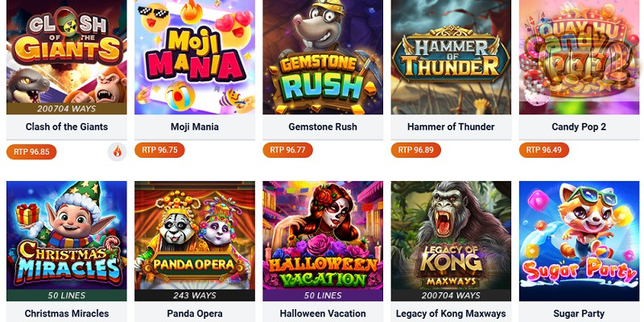The height and width of the screenshot is (322, 644).
Task: Select the RTP 96.49 badge
Action: [x=544, y=150]
